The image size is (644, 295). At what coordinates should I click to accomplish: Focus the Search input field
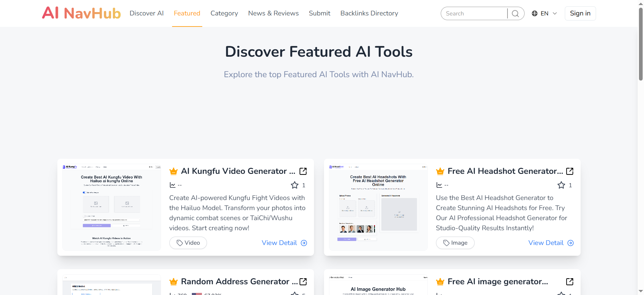(475, 13)
